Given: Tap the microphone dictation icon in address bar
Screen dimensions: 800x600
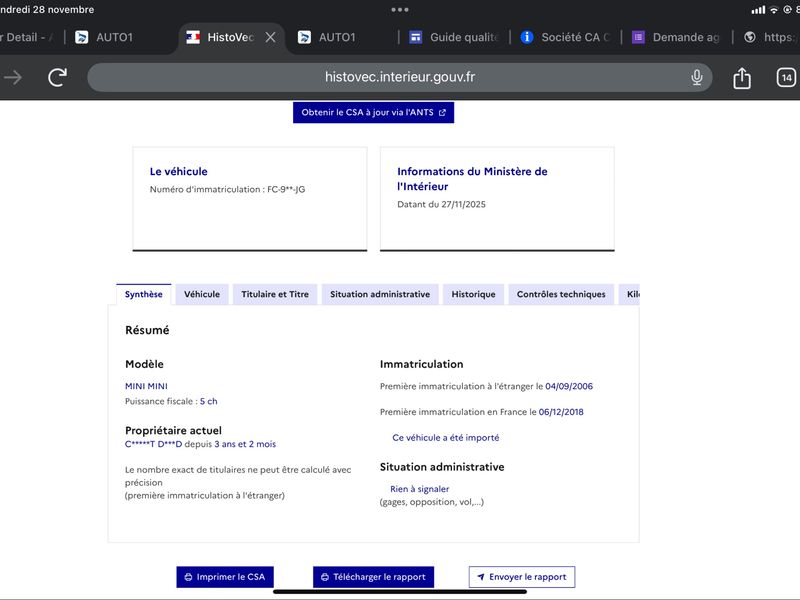Looking at the screenshot, I should coord(697,77).
